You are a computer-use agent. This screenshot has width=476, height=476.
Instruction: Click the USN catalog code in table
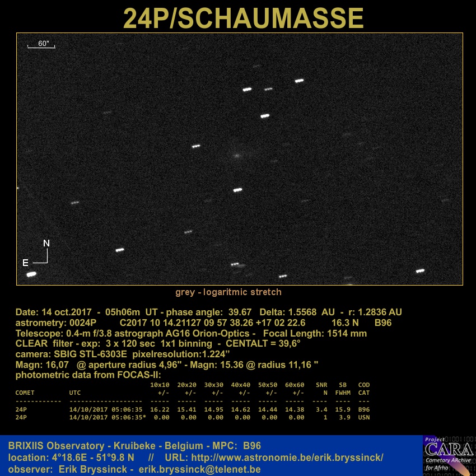[x=364, y=417]
